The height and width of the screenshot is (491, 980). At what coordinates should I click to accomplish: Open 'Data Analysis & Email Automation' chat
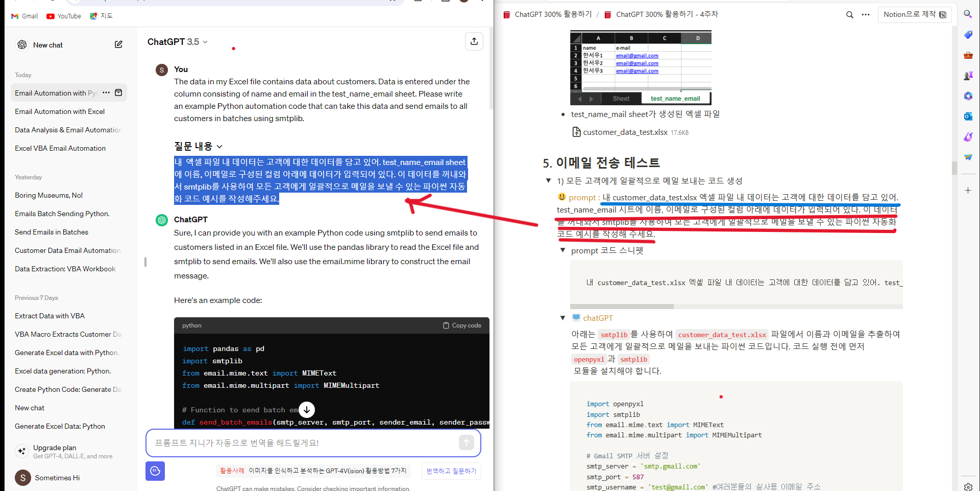pos(68,130)
